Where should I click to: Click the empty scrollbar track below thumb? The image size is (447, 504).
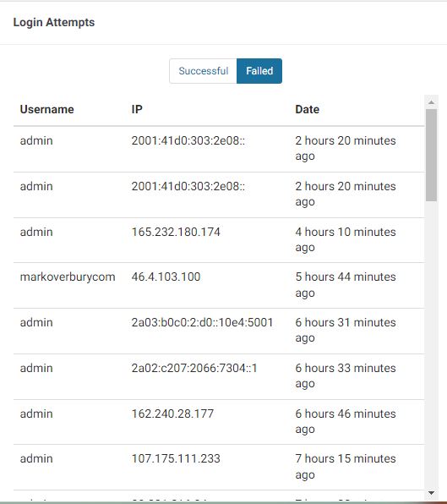(x=431, y=344)
